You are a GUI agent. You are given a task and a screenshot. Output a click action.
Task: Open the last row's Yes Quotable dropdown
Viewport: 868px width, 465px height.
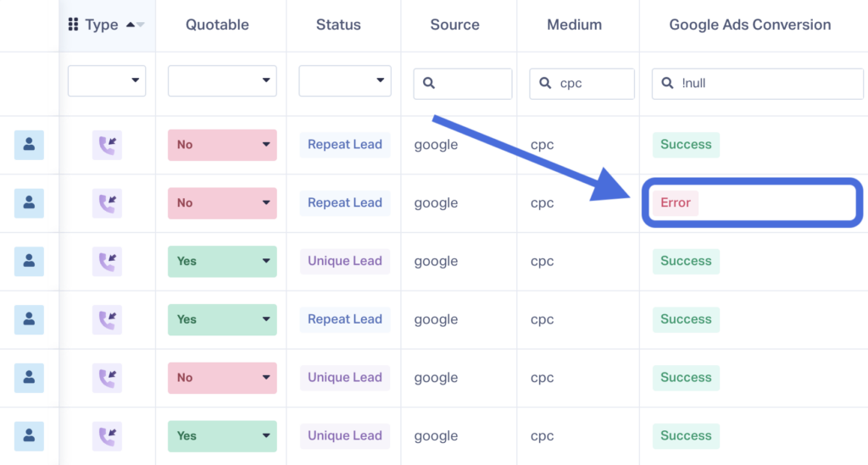[x=222, y=436]
